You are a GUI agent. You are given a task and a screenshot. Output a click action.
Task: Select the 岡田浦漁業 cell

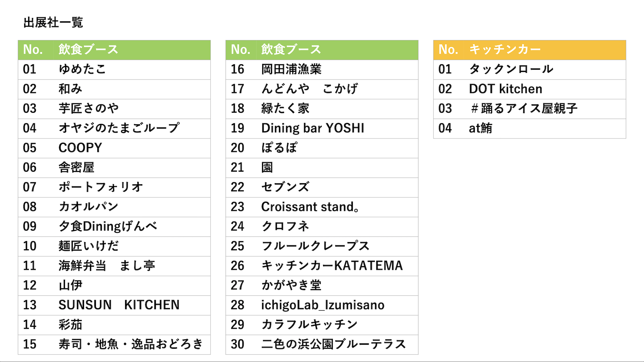point(337,69)
